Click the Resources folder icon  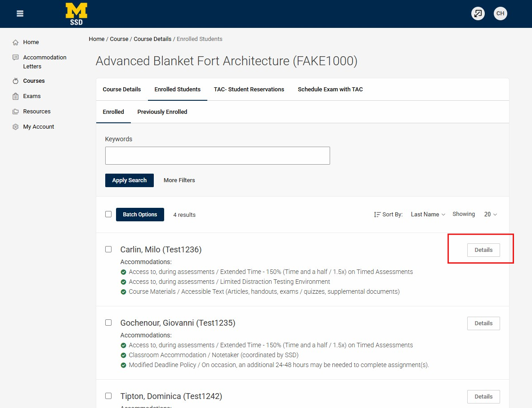coord(16,112)
